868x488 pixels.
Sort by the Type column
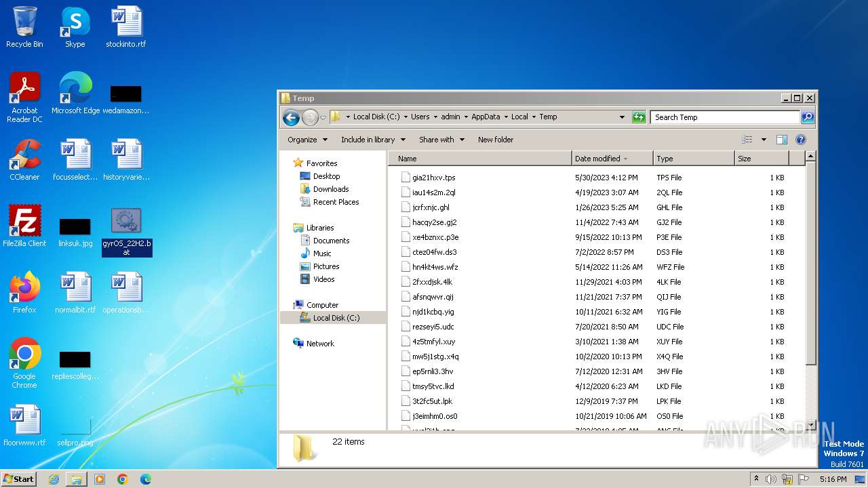[694, 159]
